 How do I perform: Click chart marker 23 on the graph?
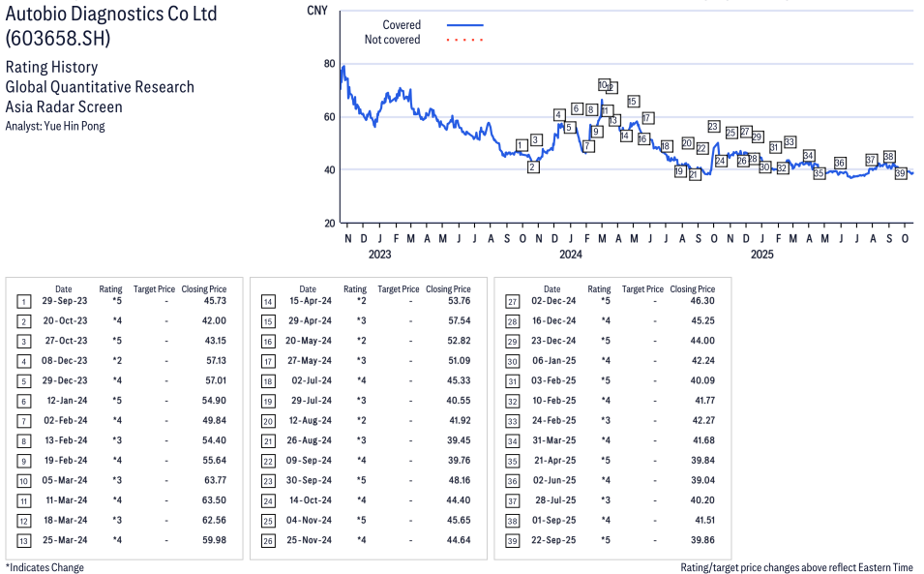coord(713,127)
